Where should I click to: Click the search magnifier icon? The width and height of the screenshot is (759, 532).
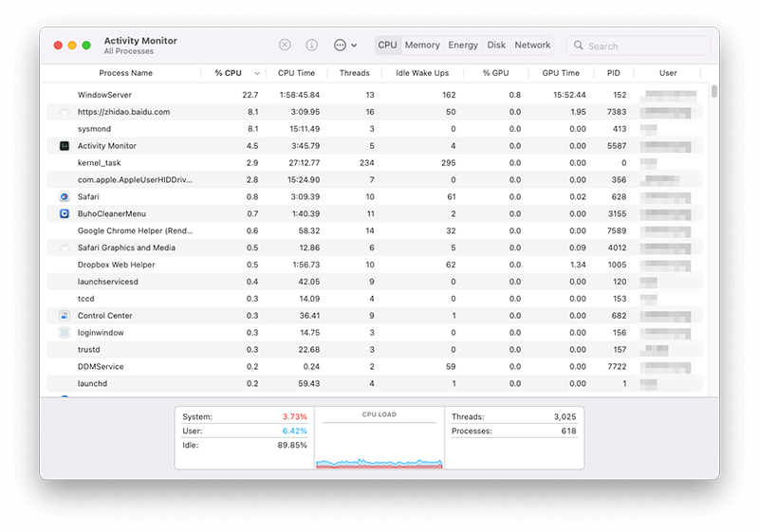(578, 46)
